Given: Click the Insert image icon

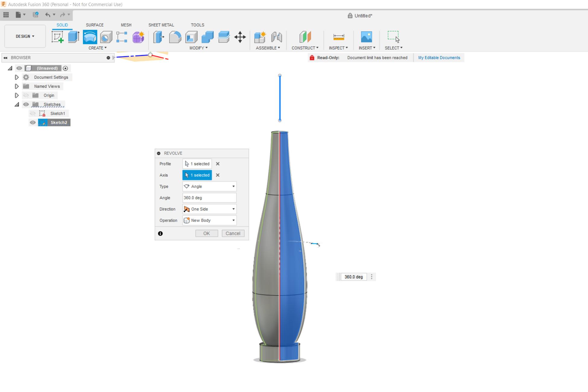Looking at the screenshot, I should (366, 37).
